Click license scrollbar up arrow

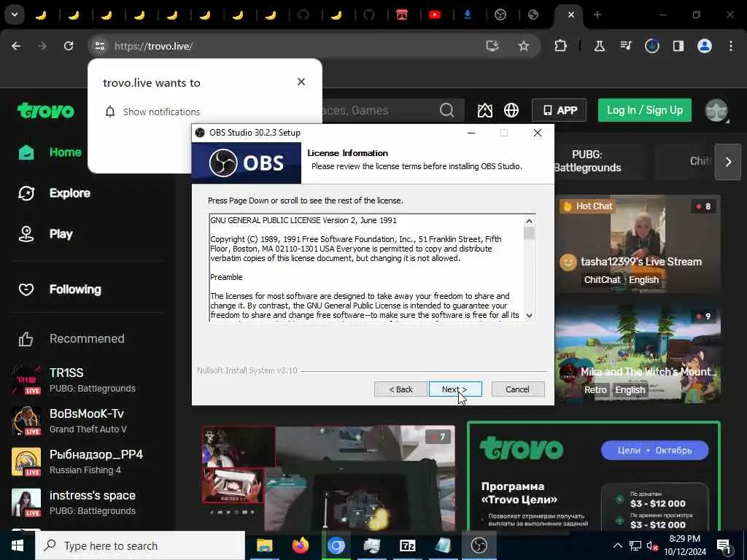coord(529,221)
